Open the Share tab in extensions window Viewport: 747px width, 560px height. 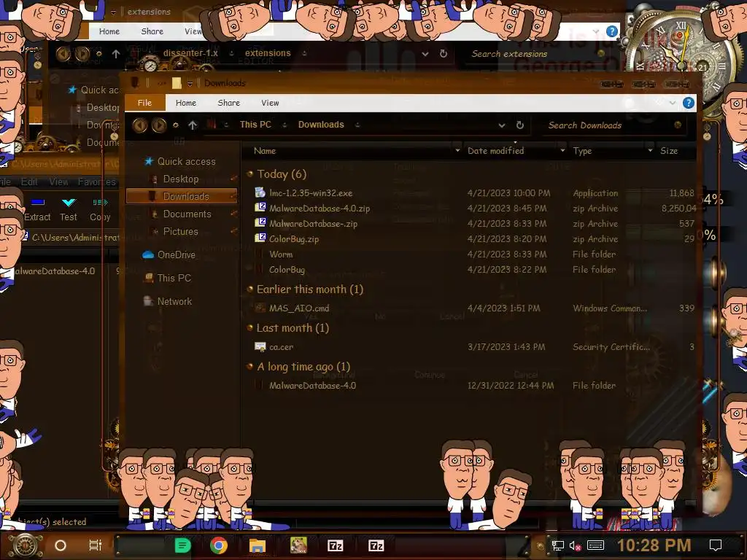(x=152, y=31)
